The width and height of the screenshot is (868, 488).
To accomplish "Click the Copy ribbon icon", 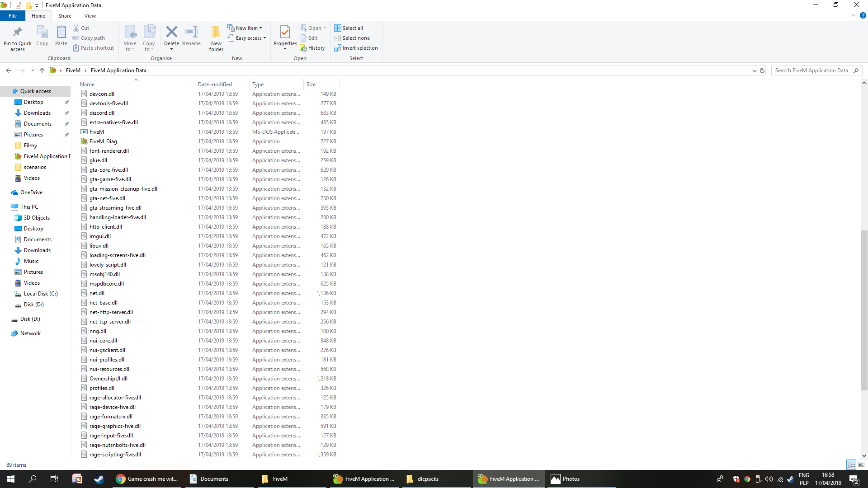I will [42, 33].
